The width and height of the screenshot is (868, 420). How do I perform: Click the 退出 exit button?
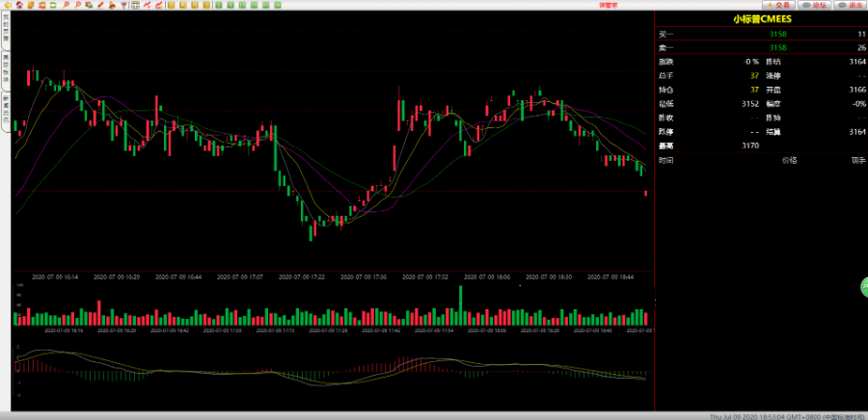[851, 5]
